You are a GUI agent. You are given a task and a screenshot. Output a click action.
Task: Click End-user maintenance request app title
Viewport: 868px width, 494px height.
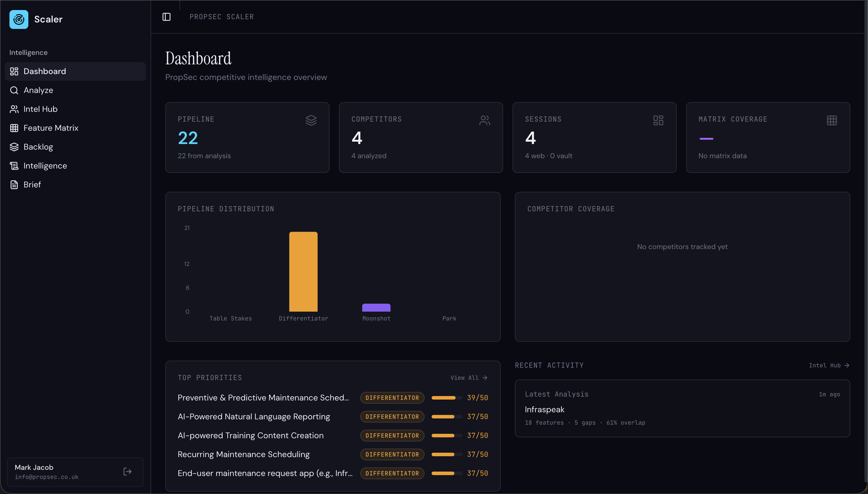point(265,473)
